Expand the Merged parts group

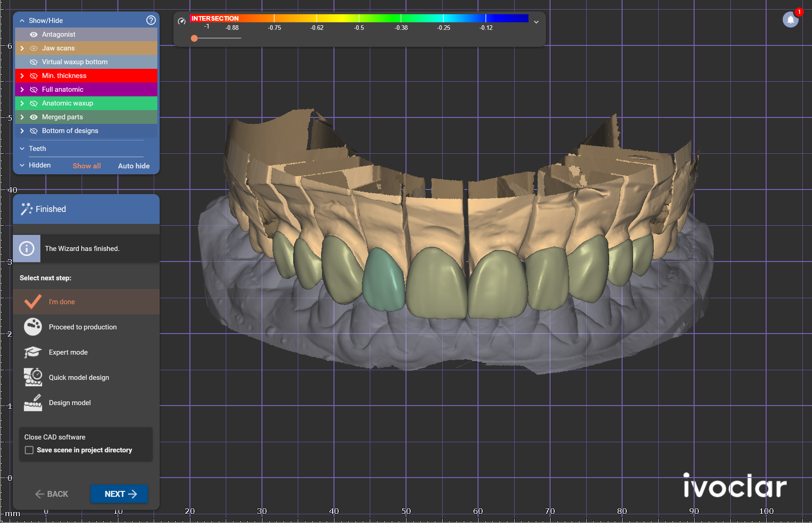coord(22,117)
